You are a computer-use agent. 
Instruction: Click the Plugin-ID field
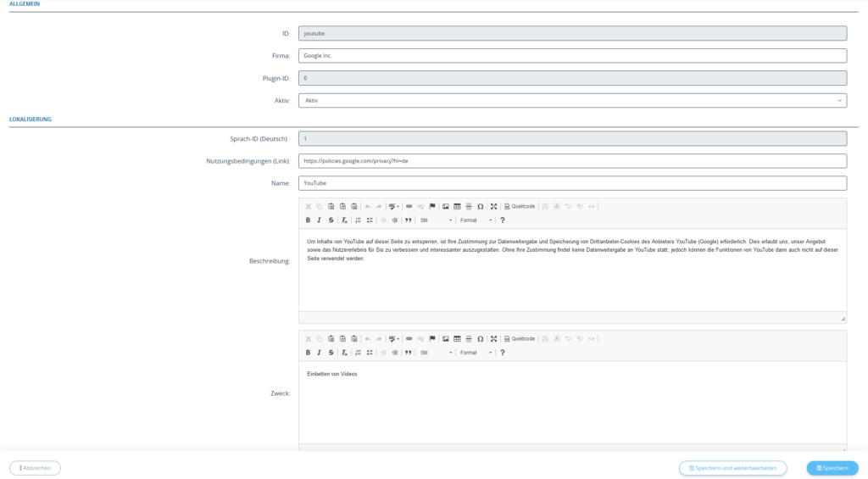point(572,78)
